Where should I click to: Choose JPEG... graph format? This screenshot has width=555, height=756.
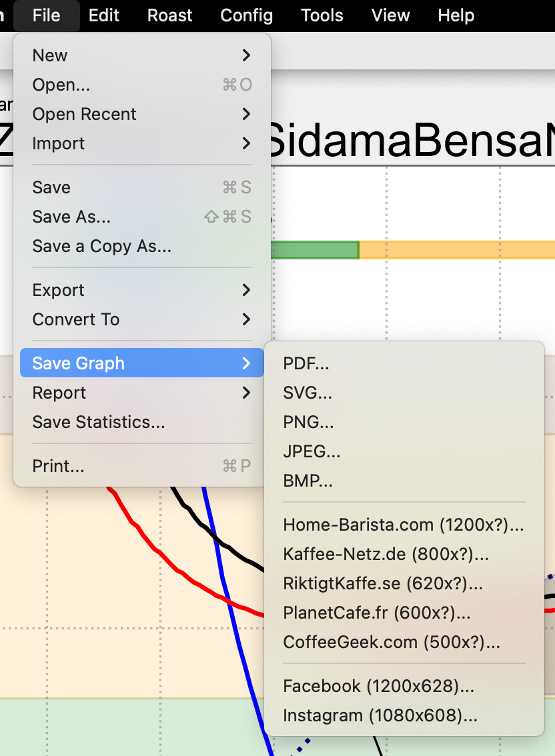point(312,451)
